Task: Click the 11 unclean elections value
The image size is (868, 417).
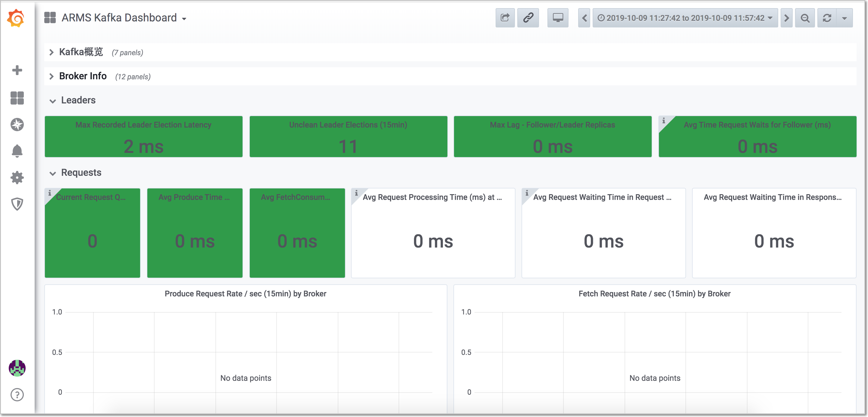Action: tap(348, 147)
